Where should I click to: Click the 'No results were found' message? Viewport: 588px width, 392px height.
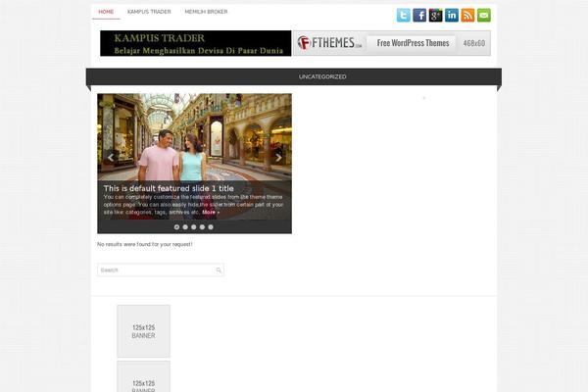point(145,244)
